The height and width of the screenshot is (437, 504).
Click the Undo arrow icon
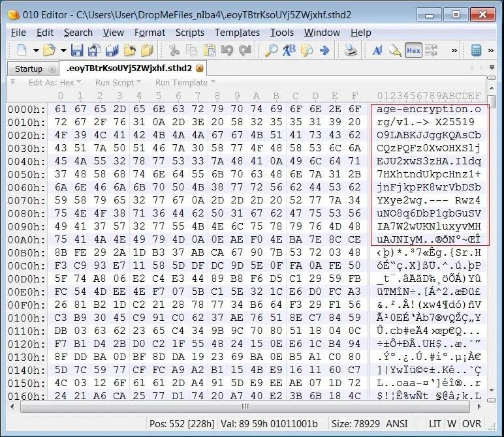(x=227, y=50)
